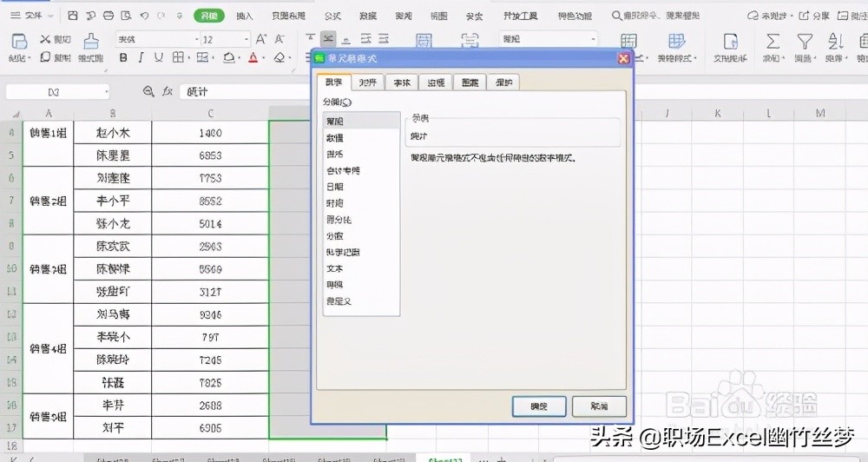Select the green Home ribbon tab
This screenshot has height=462, width=868.
[209, 16]
